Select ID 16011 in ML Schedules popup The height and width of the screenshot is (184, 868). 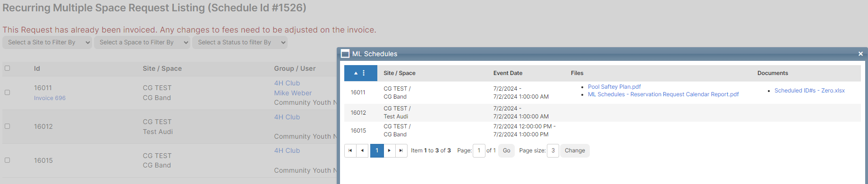click(358, 92)
